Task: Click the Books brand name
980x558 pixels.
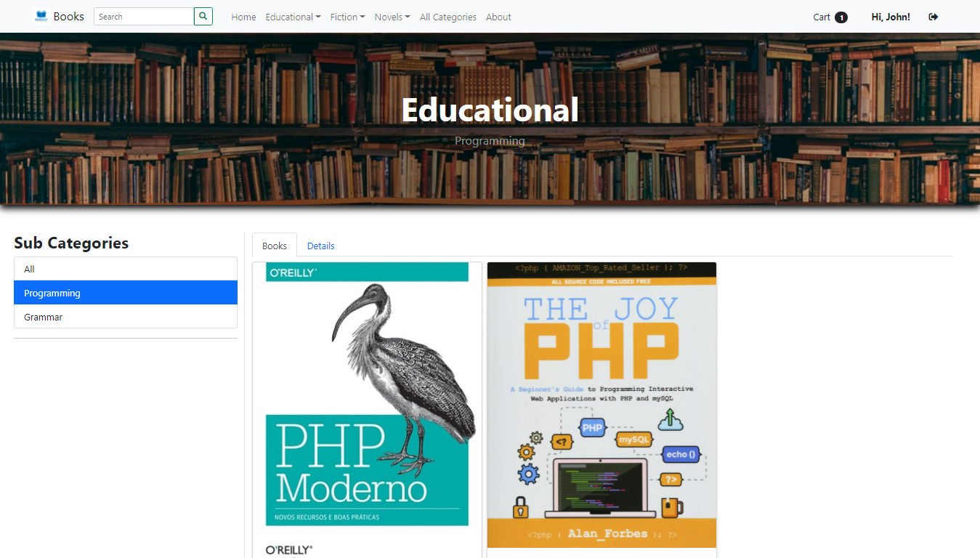Action: [x=69, y=16]
